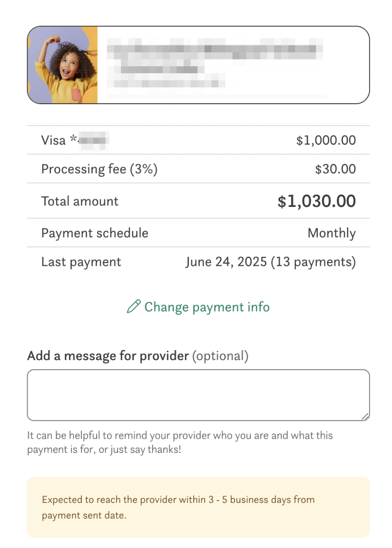Click the Add a message for provider label
392x548 pixels.
108,356
